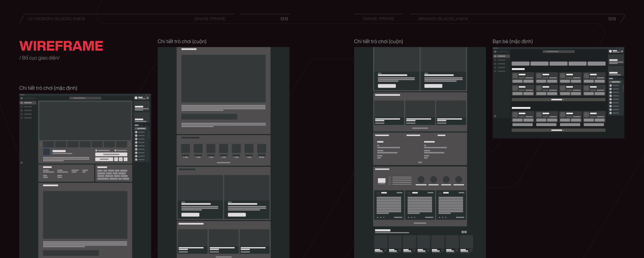Click headset support icon in Bạn bè wireframe
Image resolution: width=644 pixels, height=258 pixels.
pyautogui.click(x=495, y=116)
